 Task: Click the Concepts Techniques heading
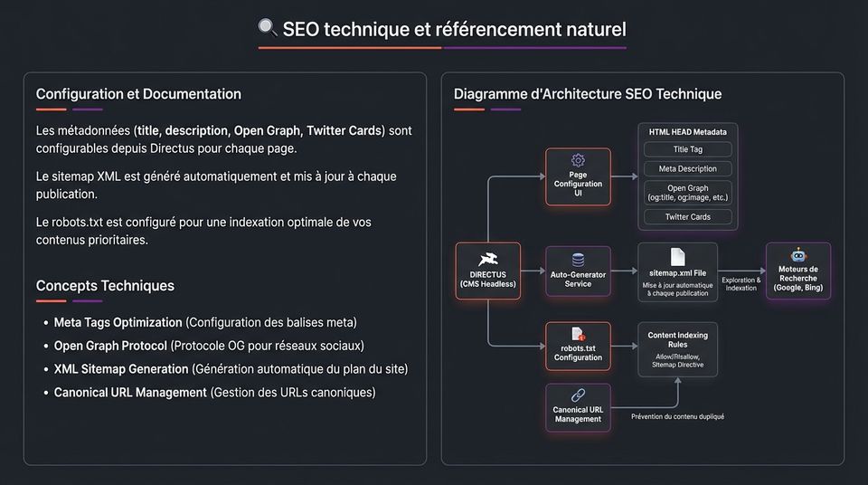point(105,285)
